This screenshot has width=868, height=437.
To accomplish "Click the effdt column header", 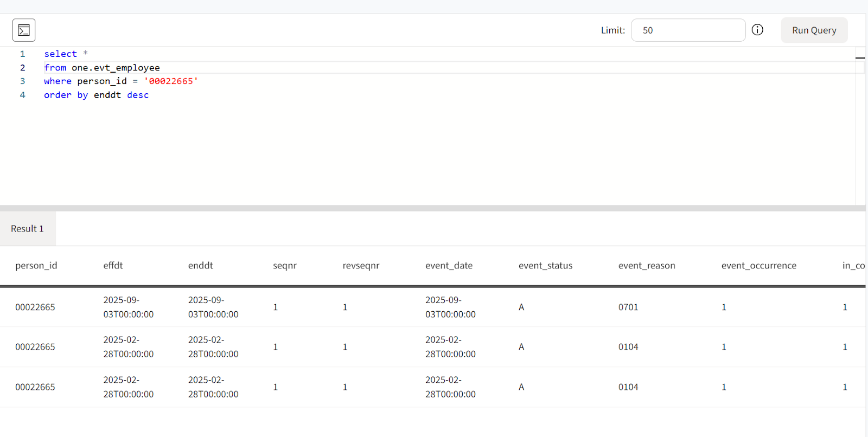I will click(x=113, y=266).
